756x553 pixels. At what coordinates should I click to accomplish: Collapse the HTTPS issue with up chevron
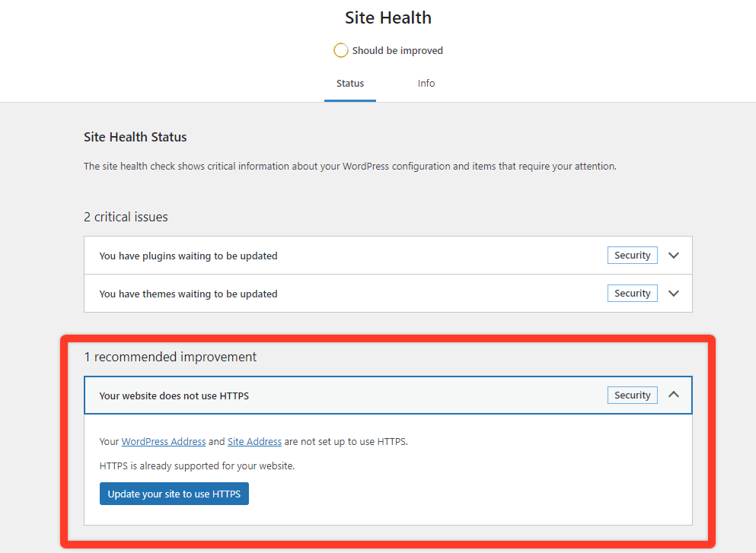(x=674, y=395)
